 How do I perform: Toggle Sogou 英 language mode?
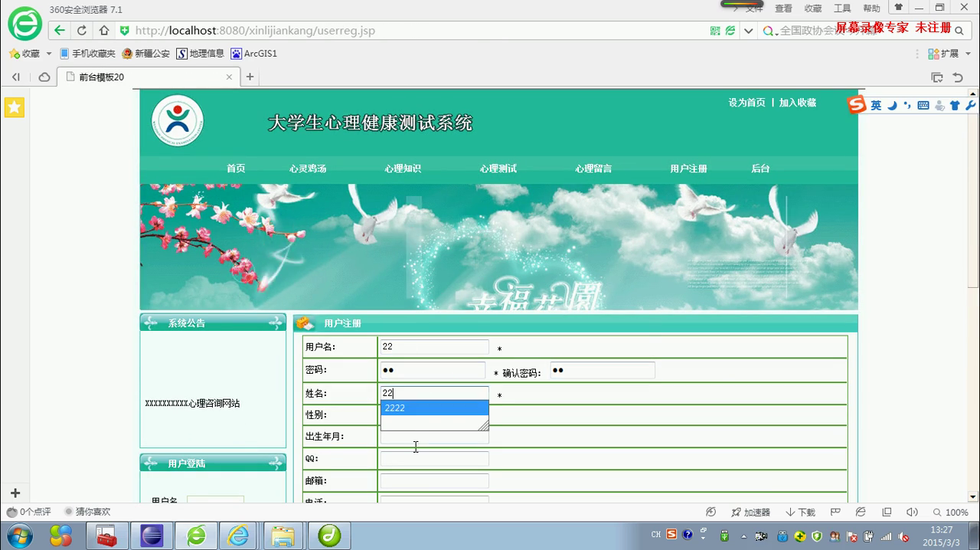pos(876,106)
